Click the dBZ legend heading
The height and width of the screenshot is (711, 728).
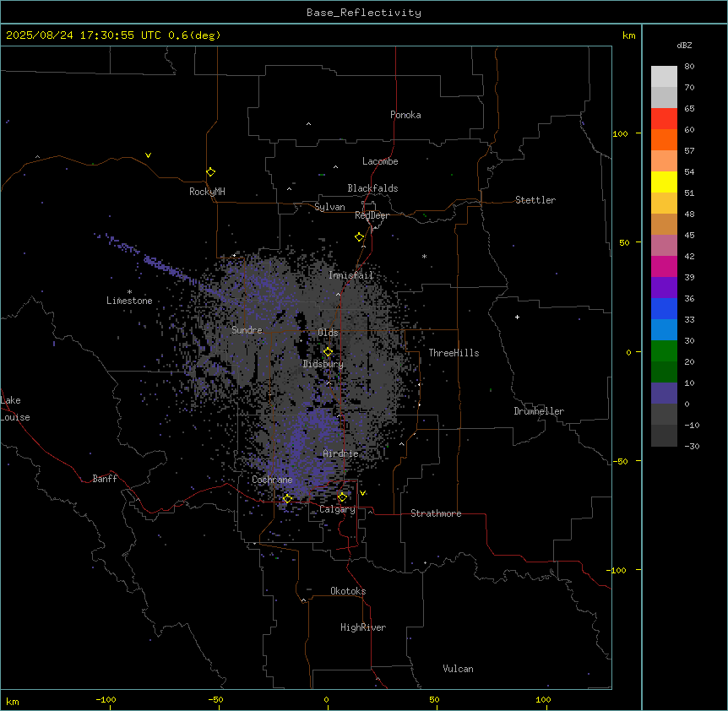pyautogui.click(x=684, y=46)
